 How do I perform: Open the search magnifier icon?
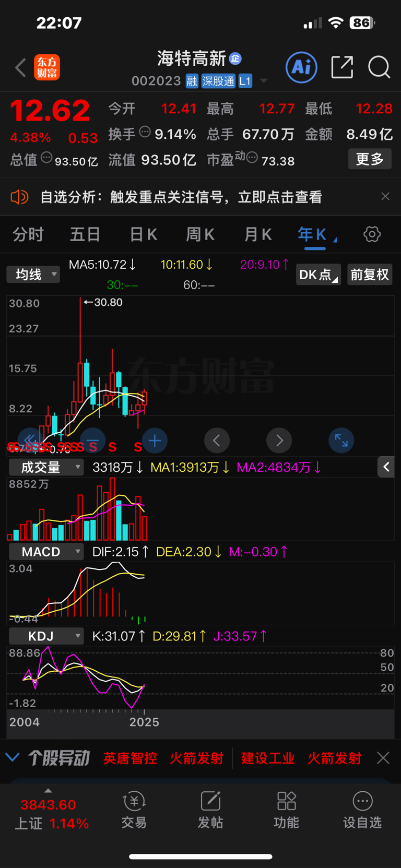[x=379, y=67]
